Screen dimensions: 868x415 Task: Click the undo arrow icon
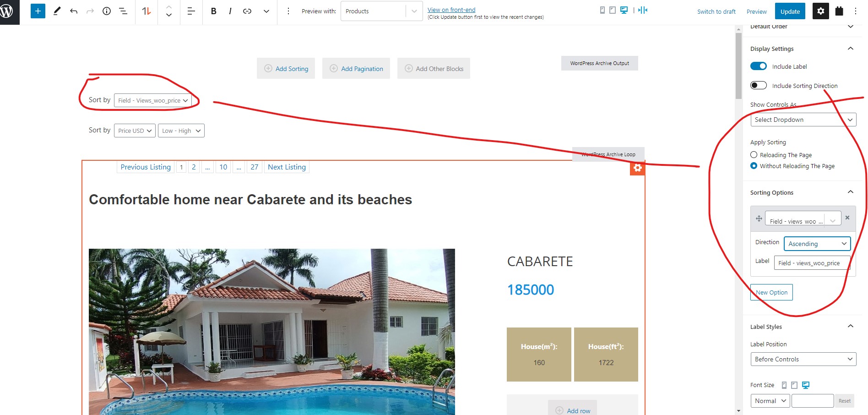coord(74,11)
